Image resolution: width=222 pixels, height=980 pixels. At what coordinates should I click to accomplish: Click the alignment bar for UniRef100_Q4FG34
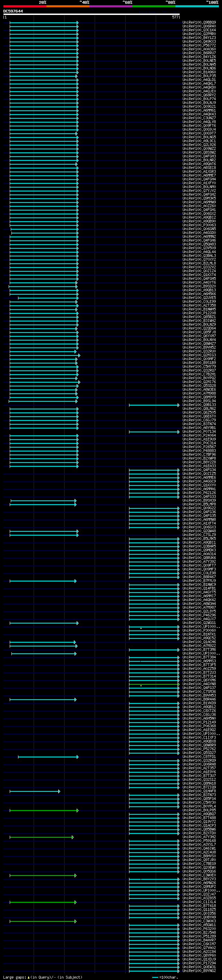point(154,470)
